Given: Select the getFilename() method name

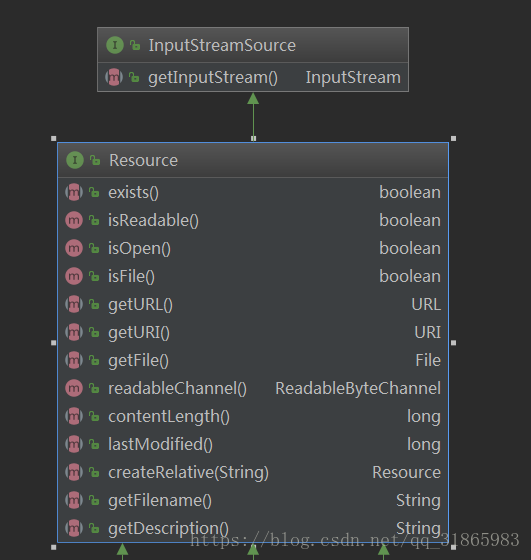Looking at the screenshot, I should (x=160, y=501).
